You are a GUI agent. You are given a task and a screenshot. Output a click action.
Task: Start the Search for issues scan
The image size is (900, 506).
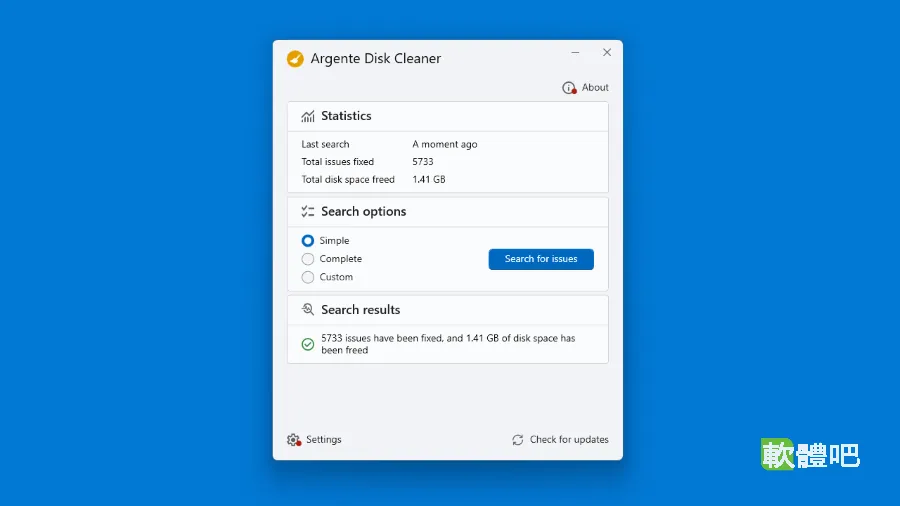pos(541,259)
